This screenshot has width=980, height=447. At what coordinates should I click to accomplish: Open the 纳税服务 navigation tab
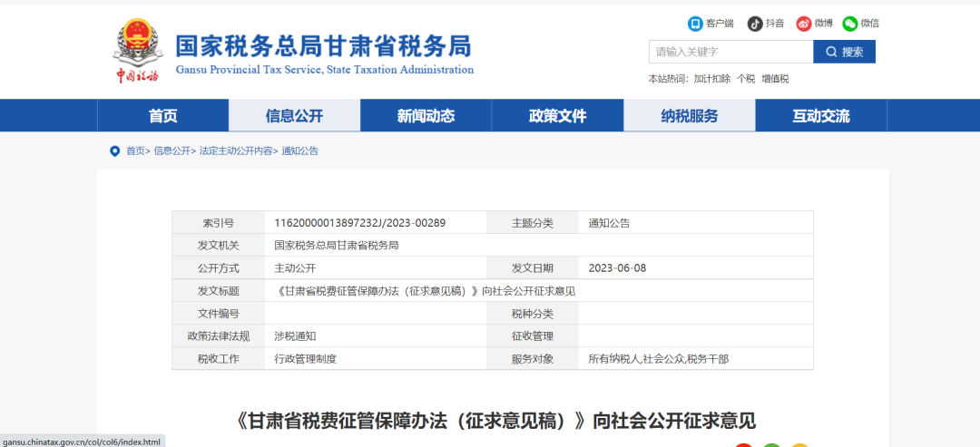690,115
